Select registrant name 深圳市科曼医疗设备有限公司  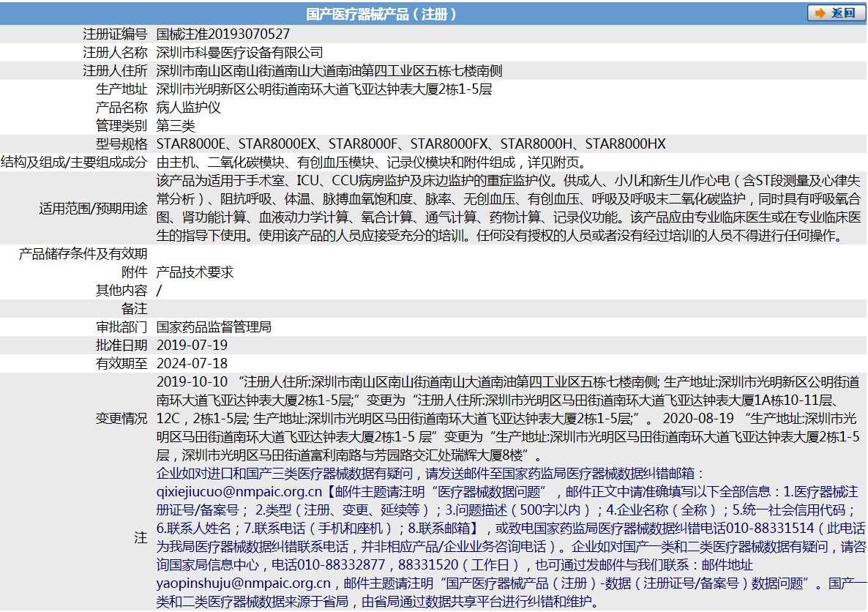click(240, 52)
